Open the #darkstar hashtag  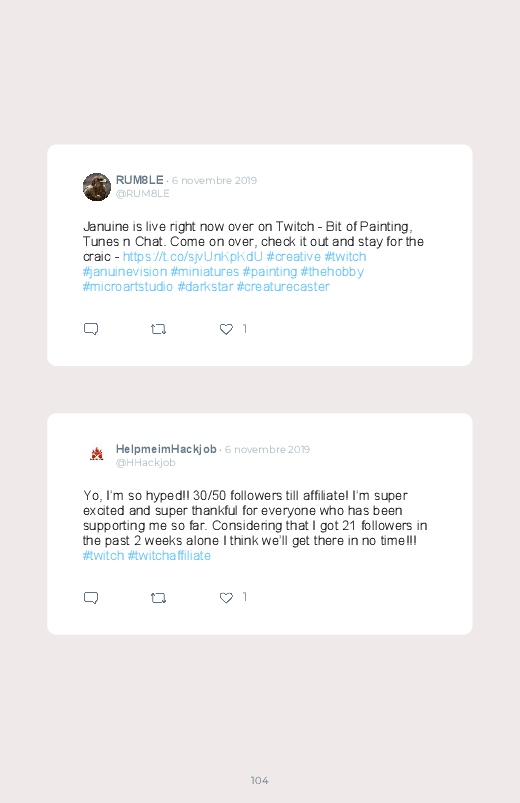[205, 286]
